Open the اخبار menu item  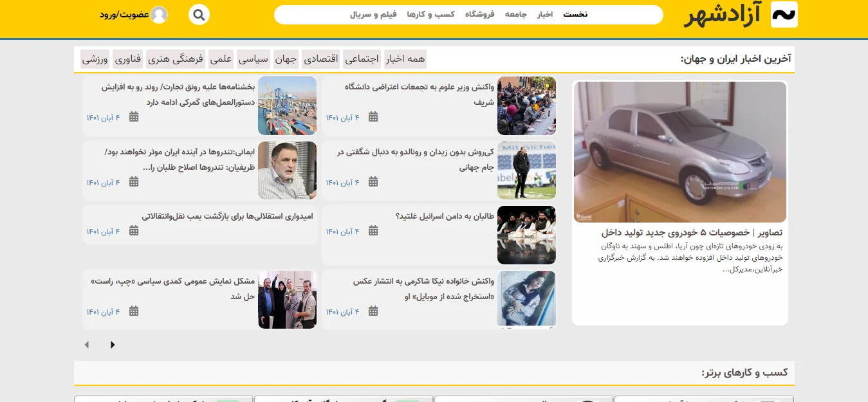(545, 14)
